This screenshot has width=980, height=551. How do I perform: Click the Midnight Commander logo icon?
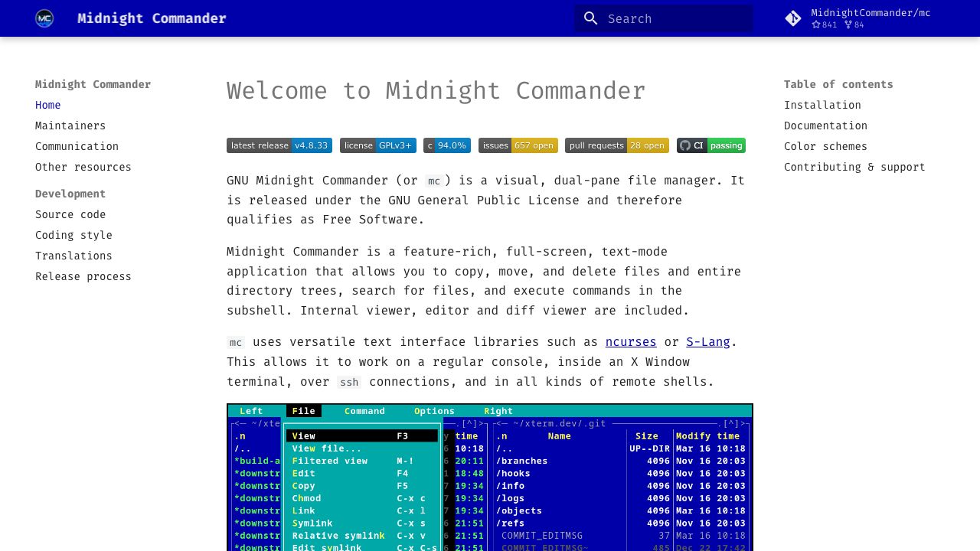coord(44,18)
